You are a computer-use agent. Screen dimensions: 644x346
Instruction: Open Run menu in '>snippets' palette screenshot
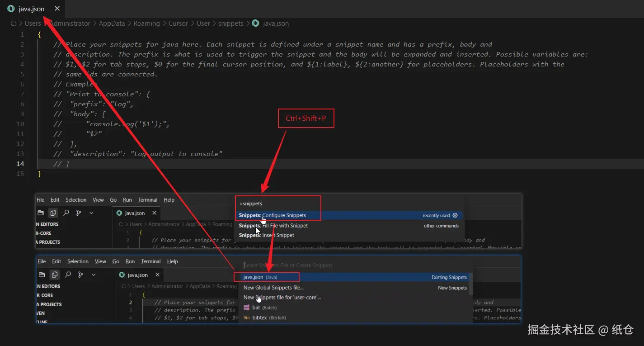point(127,200)
